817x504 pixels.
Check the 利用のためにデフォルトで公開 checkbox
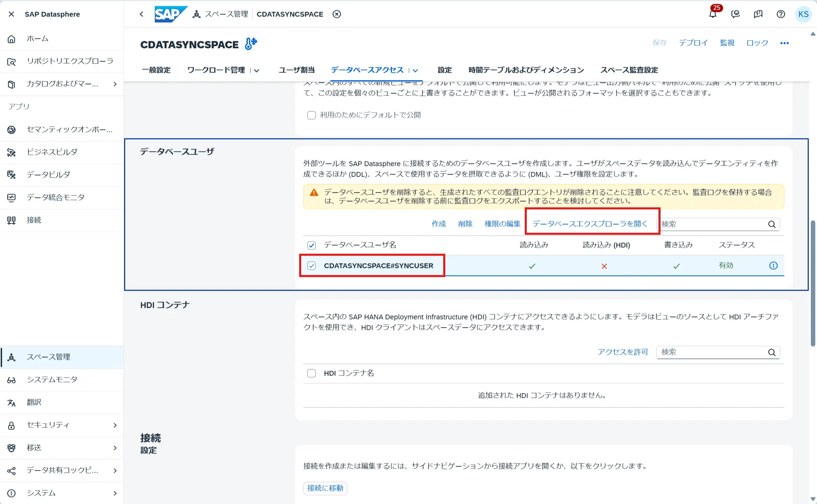click(x=312, y=115)
